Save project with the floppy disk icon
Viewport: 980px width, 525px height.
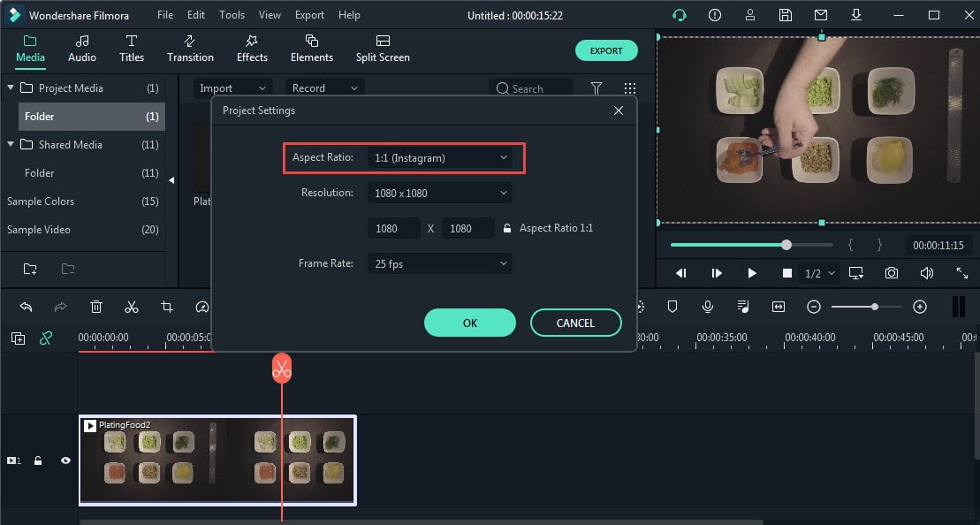[786, 15]
